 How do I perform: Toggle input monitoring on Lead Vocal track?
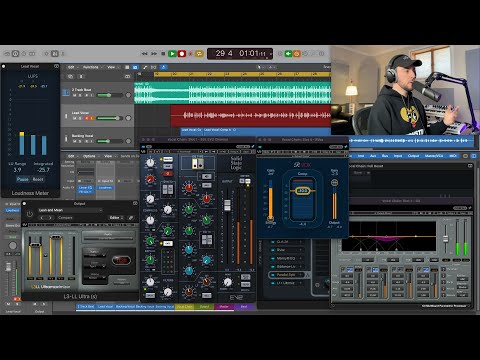92,118
